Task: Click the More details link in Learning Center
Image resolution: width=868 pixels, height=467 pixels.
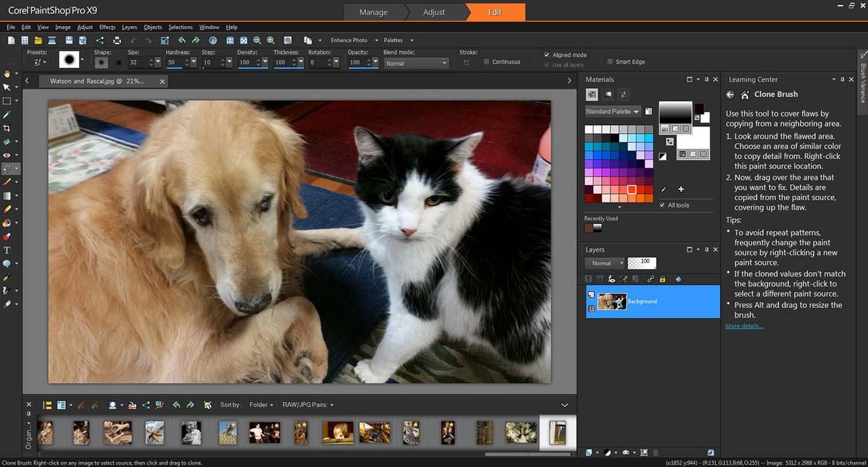Action: [x=742, y=325]
